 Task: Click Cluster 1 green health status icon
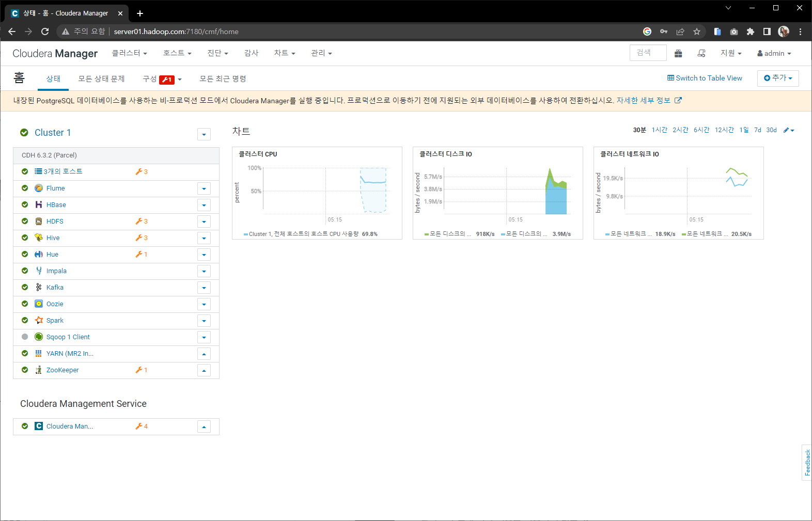[x=24, y=132]
